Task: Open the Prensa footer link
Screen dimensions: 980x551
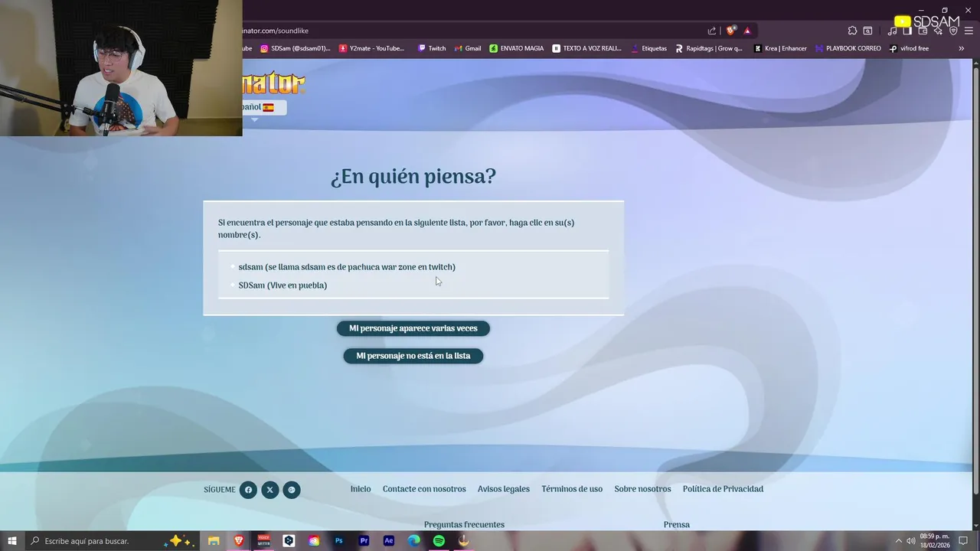Action: coord(677,524)
